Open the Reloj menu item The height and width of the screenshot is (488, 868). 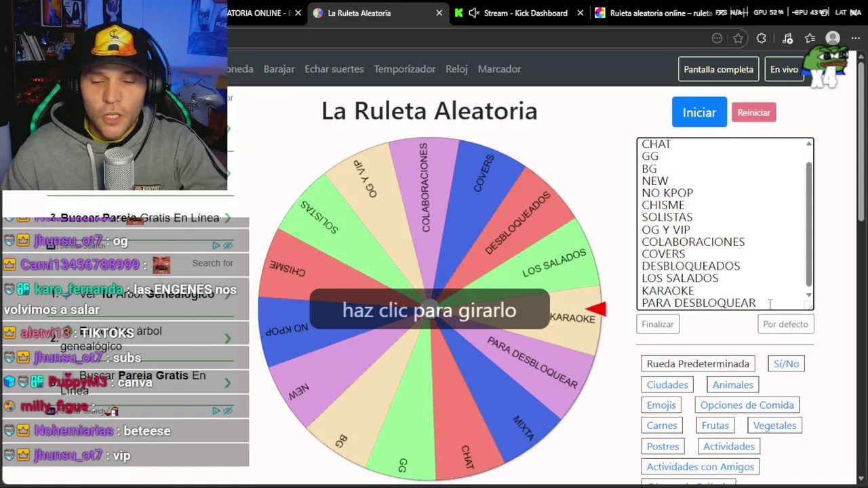456,69
